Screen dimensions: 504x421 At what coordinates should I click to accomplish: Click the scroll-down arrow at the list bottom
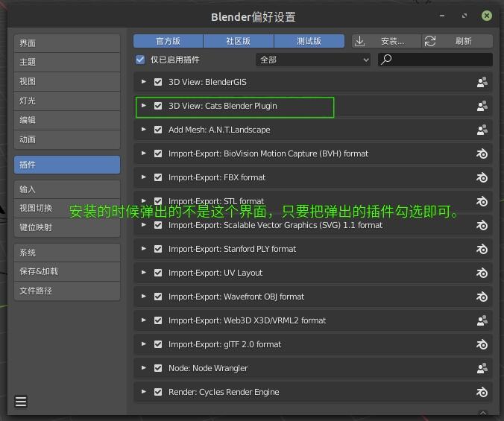pos(483,414)
